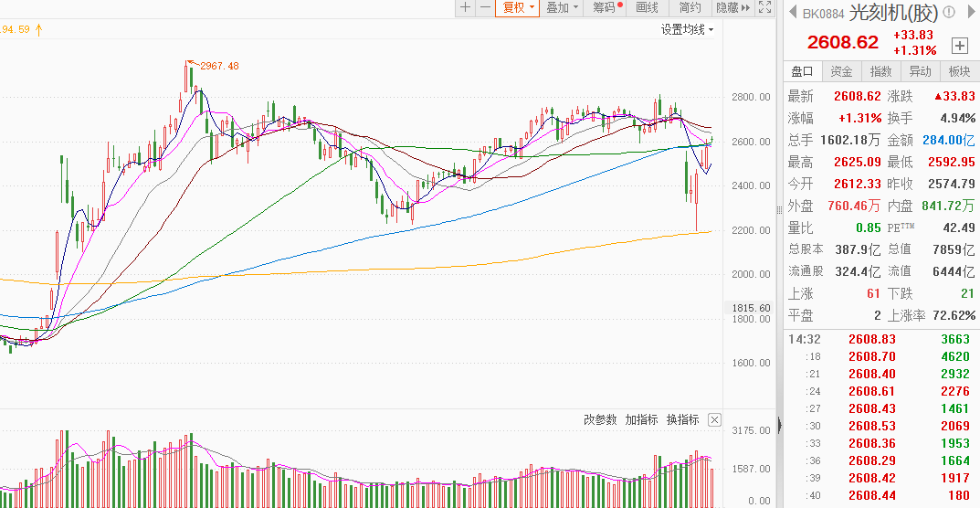This screenshot has height=508, width=980.
Task: Zoom out chart with minus button
Action: pyautogui.click(x=485, y=8)
